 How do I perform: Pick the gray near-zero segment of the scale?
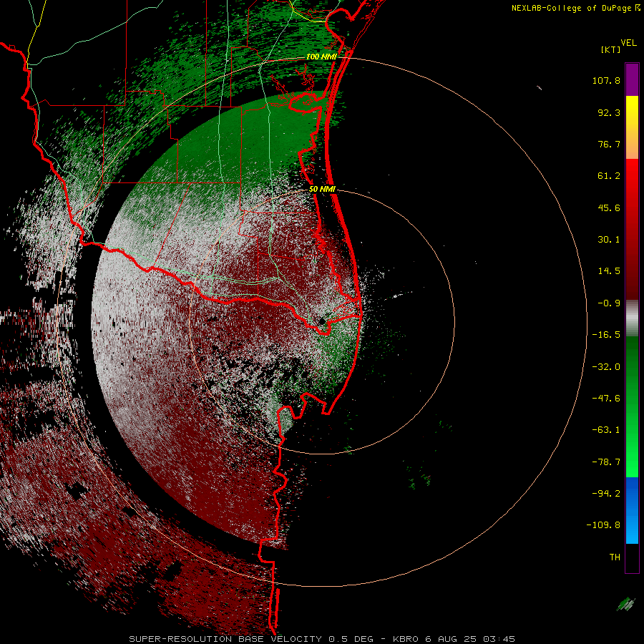click(x=632, y=318)
